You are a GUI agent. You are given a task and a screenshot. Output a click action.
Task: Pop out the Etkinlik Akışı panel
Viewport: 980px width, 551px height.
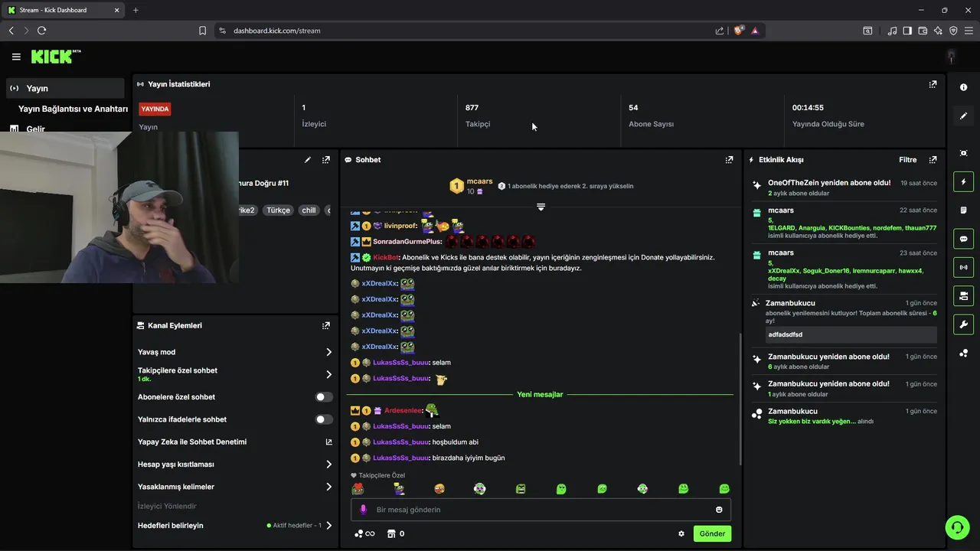coord(933,160)
